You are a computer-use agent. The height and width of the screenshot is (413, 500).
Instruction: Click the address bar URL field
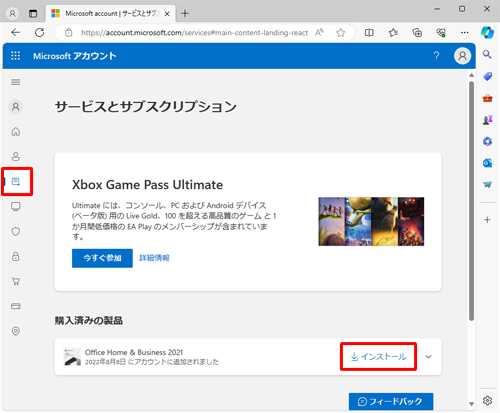tap(194, 32)
